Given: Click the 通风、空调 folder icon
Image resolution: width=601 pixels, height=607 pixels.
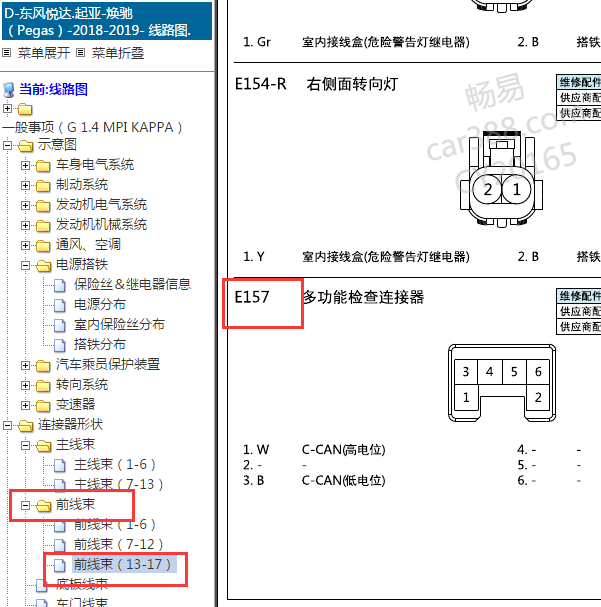Looking at the screenshot, I should [x=43, y=246].
